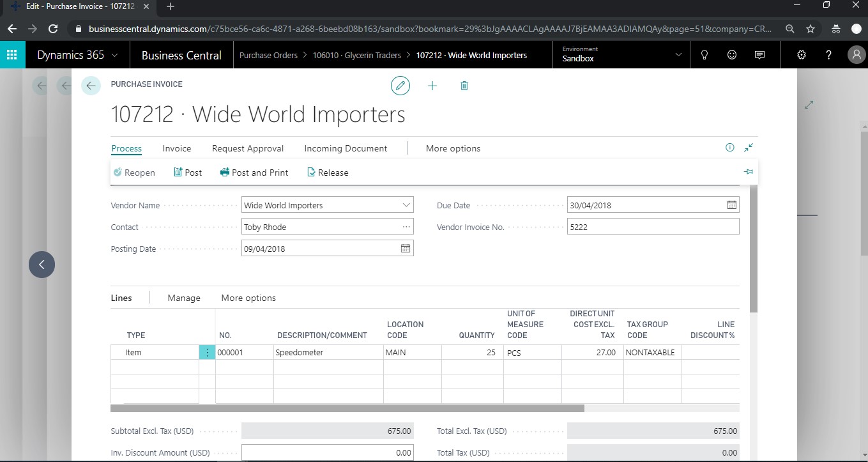Go to previous record with dark circle arrow
Image resolution: width=868 pixels, height=462 pixels.
pyautogui.click(x=42, y=264)
